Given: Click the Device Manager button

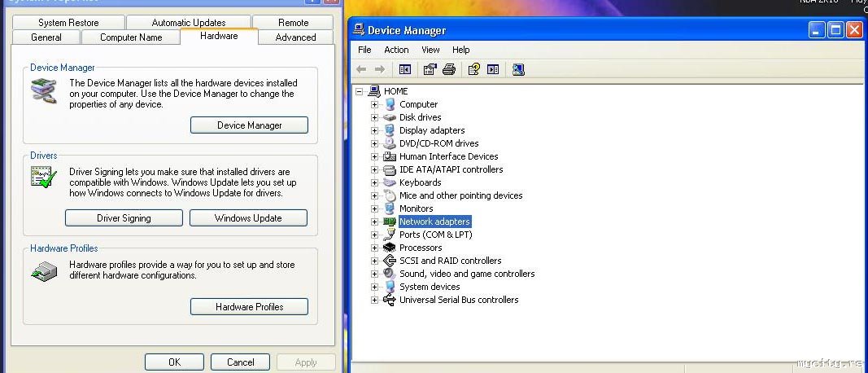Looking at the screenshot, I should tap(249, 125).
